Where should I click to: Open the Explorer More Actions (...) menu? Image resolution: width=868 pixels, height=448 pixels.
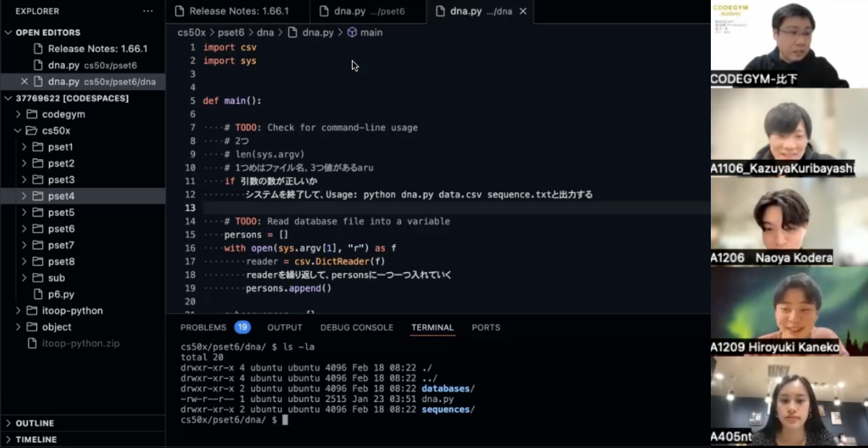[148, 11]
